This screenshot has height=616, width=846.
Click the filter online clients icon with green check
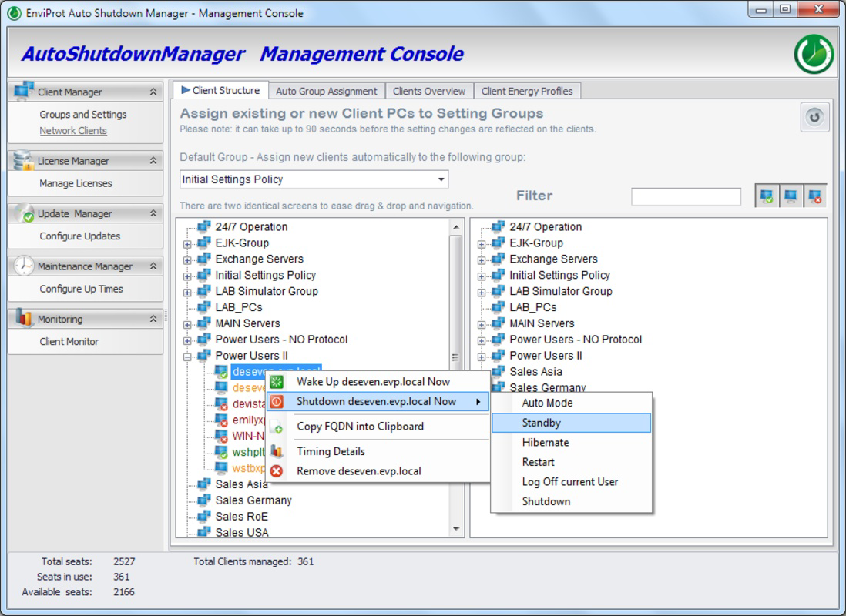pos(766,196)
